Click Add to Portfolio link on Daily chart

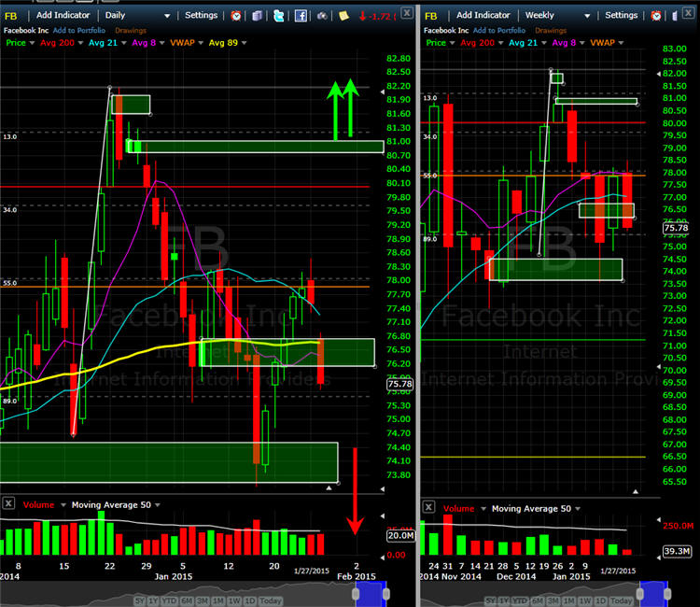coord(79,31)
